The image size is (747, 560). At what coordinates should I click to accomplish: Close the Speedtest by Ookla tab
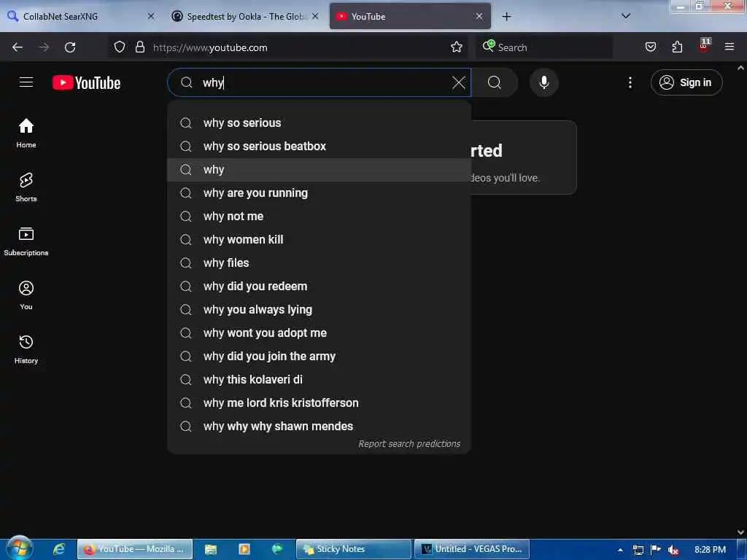point(315,17)
